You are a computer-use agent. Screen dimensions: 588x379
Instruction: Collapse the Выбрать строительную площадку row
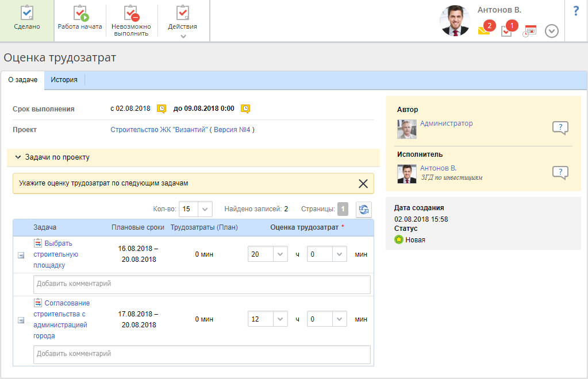pyautogui.click(x=21, y=256)
